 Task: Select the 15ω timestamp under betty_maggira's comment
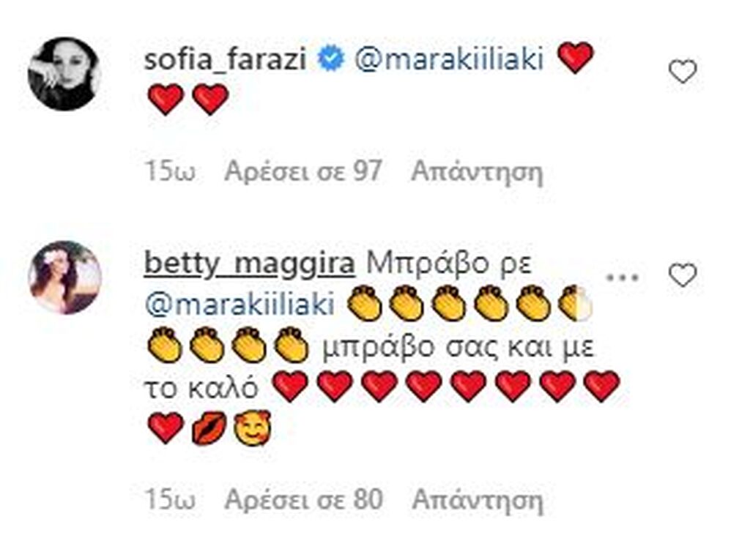tap(168, 500)
